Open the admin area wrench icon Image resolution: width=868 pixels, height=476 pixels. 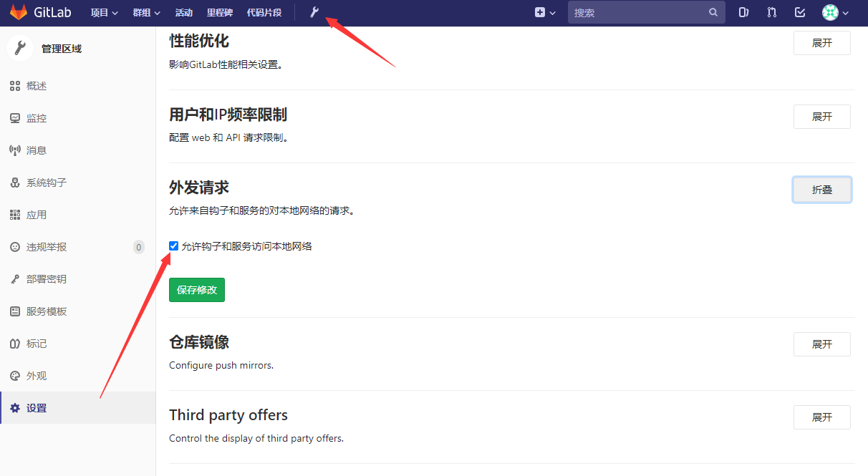click(x=313, y=11)
